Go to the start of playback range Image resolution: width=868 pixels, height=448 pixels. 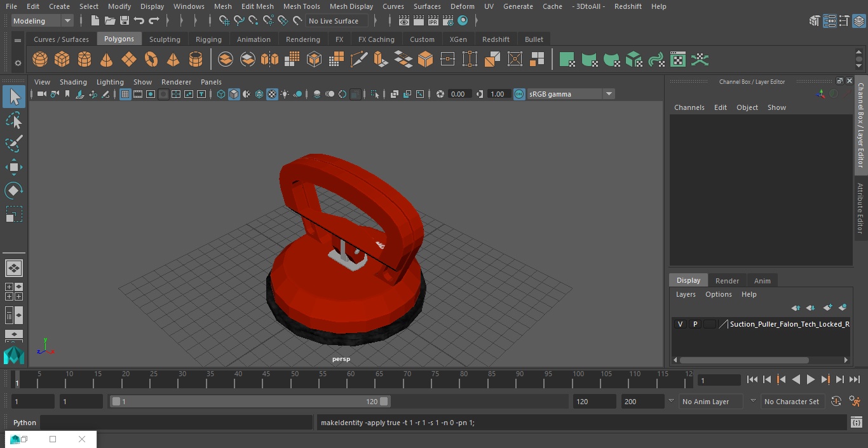(x=752, y=379)
